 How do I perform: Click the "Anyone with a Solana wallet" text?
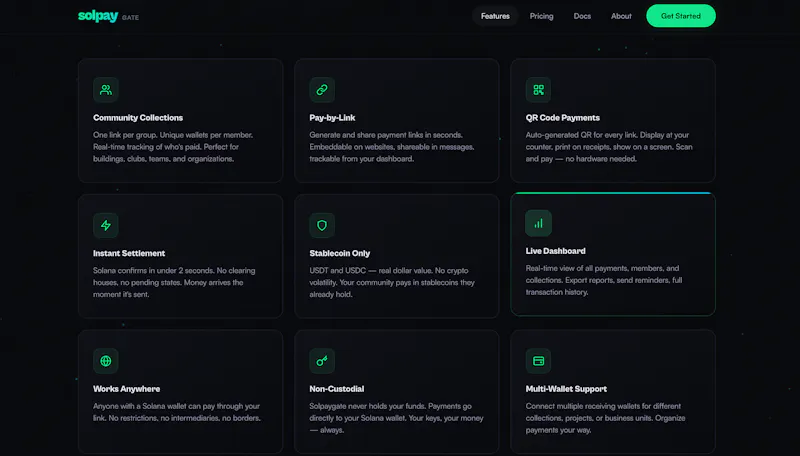pyautogui.click(x=177, y=412)
